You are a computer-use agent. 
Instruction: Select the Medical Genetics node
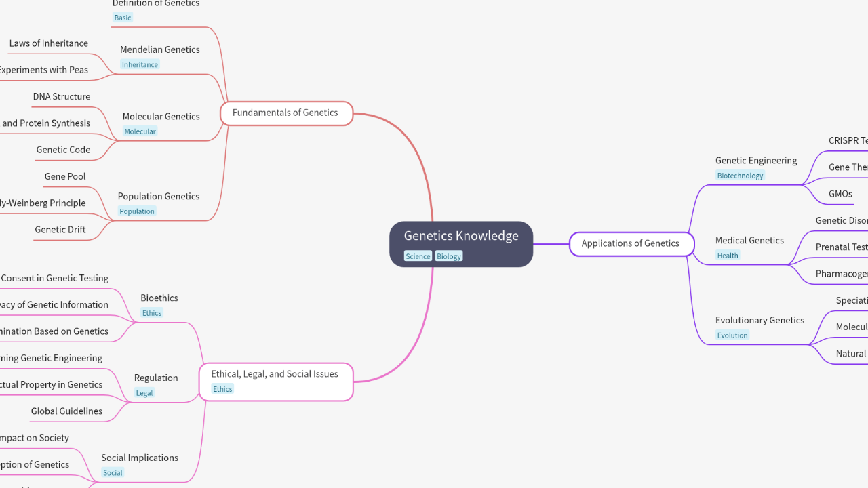pyautogui.click(x=749, y=241)
